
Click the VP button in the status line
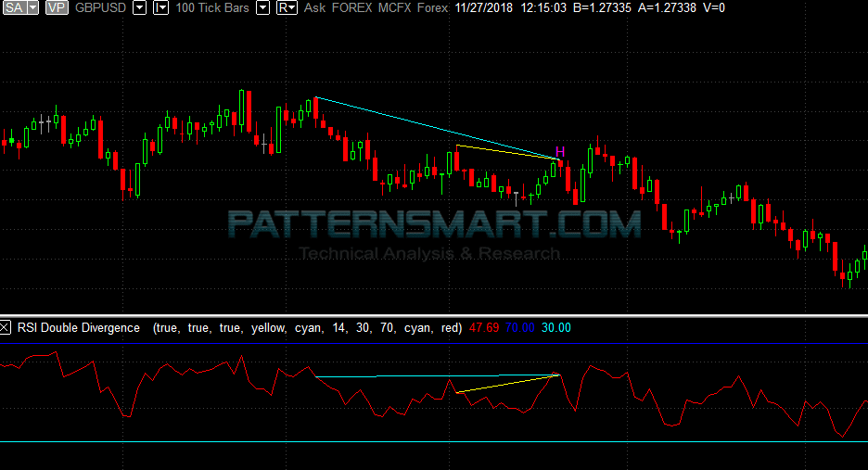click(x=57, y=7)
